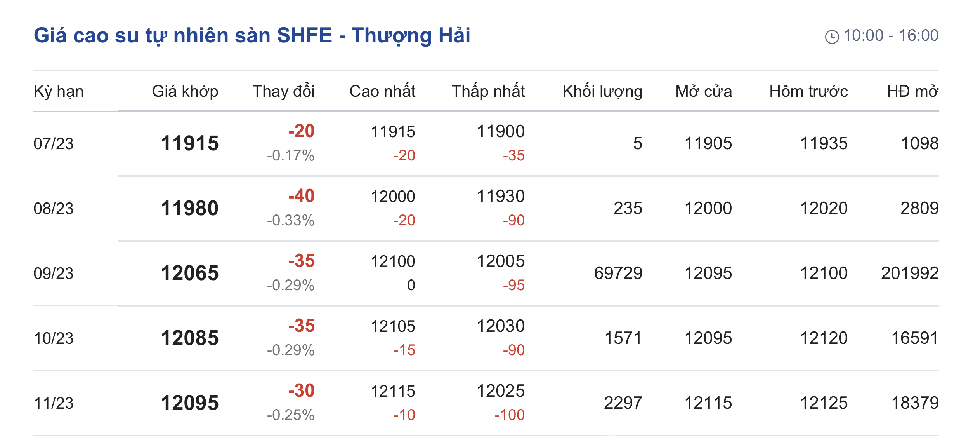
Task: Select the Kỳ hạn column header
Action: (59, 92)
